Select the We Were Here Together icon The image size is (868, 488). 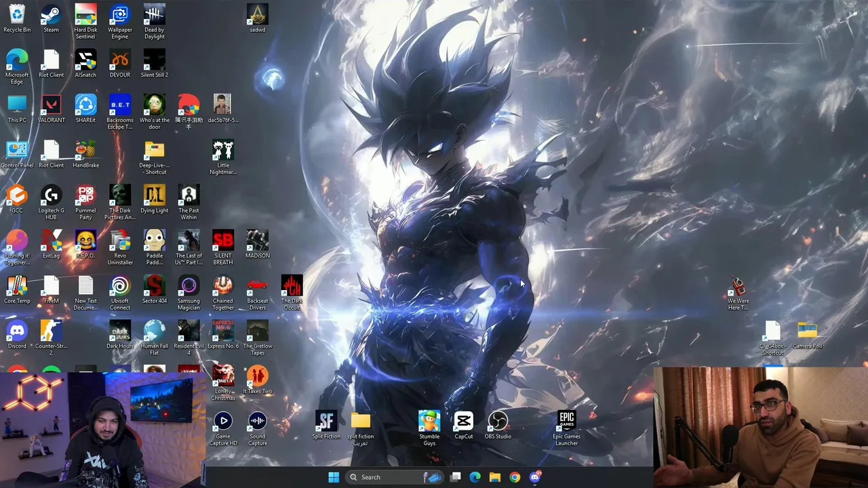738,293
